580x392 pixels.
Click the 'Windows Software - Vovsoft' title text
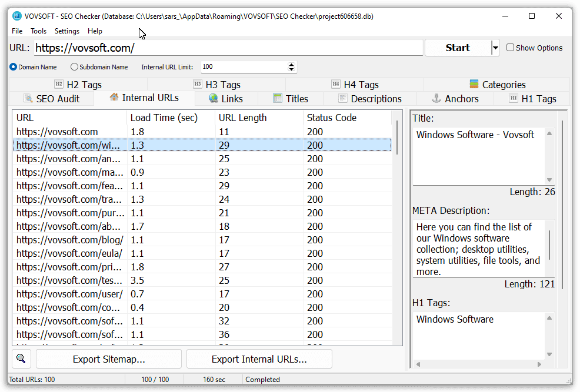tap(475, 135)
